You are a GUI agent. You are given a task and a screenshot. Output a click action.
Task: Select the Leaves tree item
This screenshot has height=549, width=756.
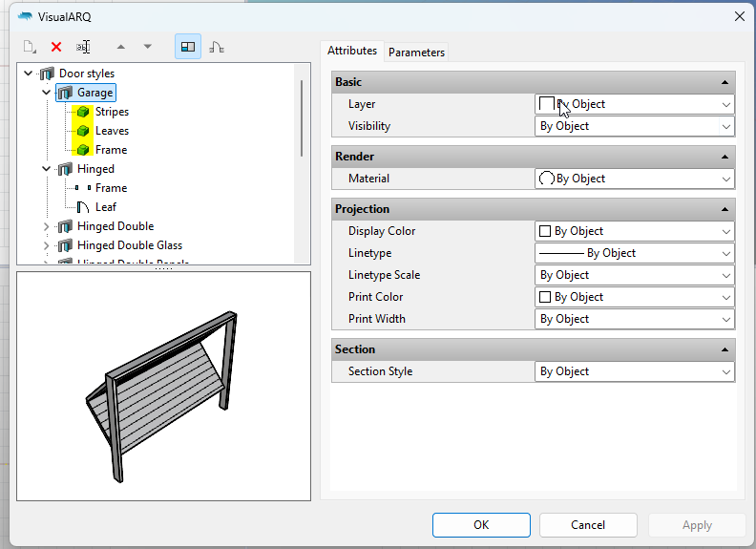tap(112, 131)
